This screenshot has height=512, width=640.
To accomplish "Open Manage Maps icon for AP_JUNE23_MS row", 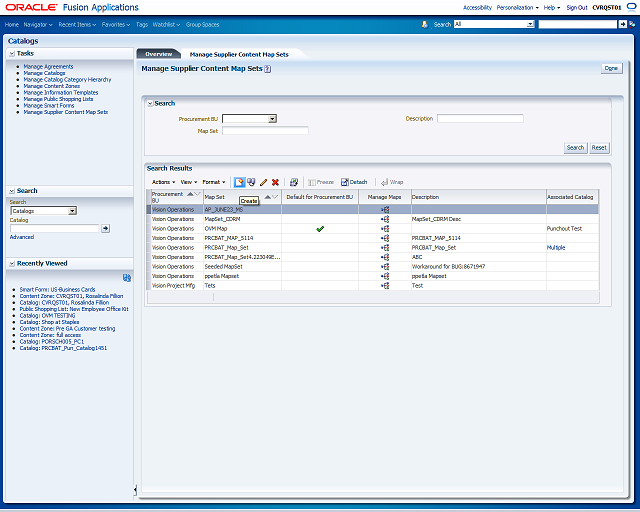I will pyautogui.click(x=385, y=210).
